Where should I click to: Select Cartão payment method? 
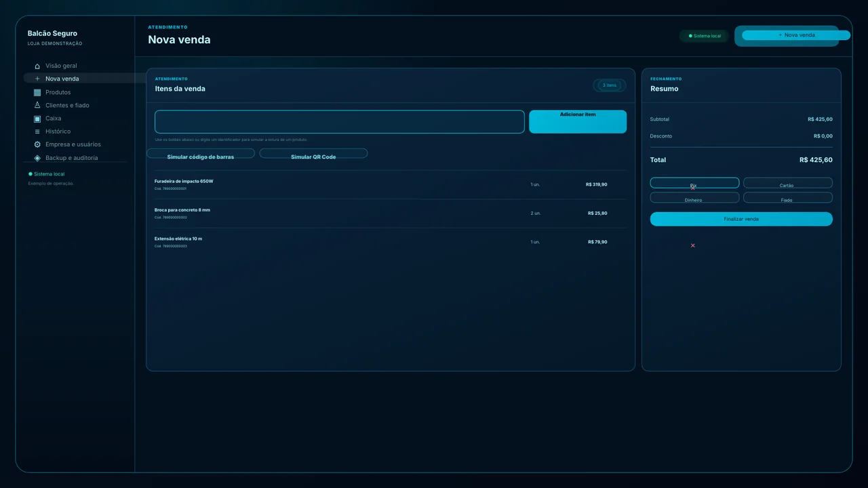tap(788, 183)
